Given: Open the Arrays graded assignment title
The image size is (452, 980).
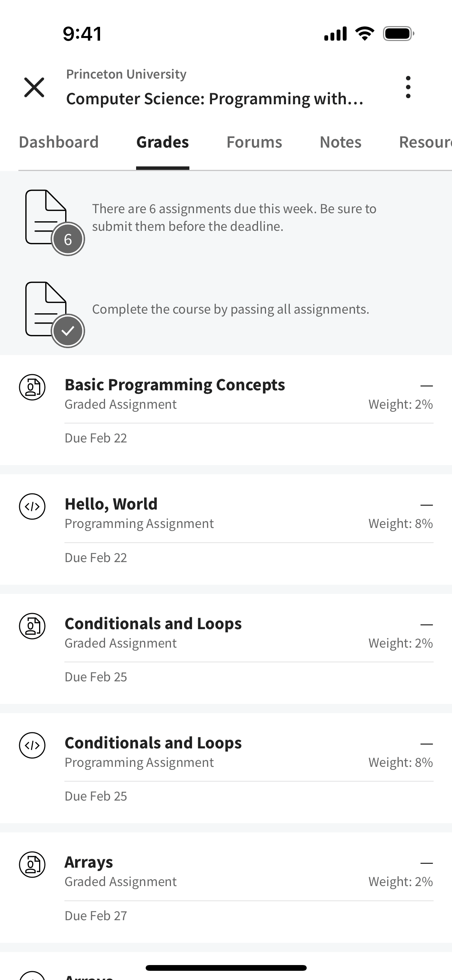Looking at the screenshot, I should (x=89, y=862).
